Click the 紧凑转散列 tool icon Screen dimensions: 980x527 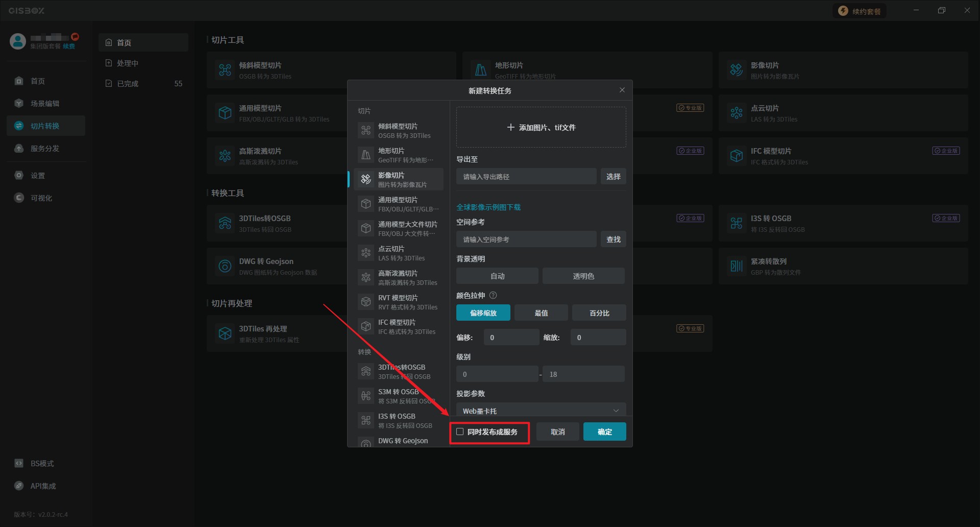point(736,266)
